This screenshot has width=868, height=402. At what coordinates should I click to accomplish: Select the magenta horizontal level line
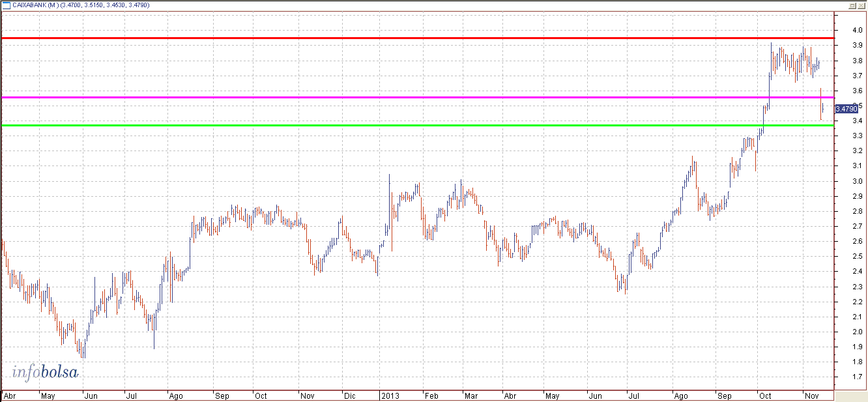click(x=417, y=97)
